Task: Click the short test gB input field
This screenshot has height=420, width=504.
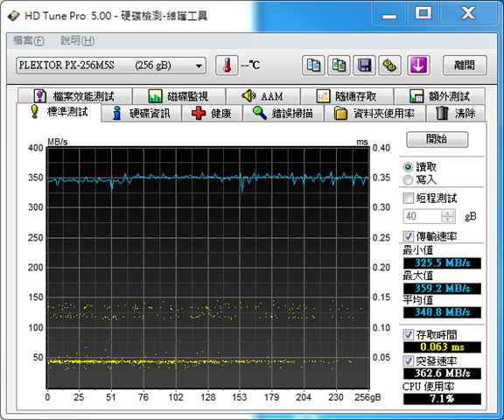Action: pyautogui.click(x=423, y=216)
